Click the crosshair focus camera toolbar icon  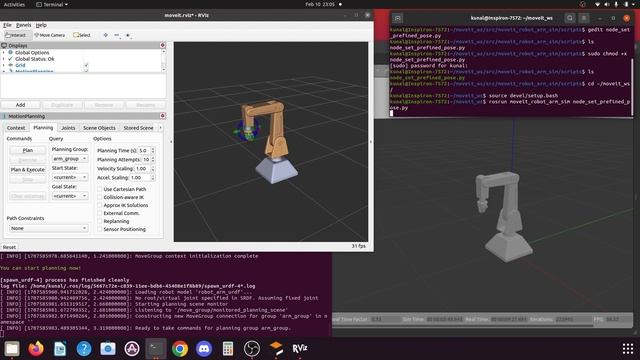point(106,35)
